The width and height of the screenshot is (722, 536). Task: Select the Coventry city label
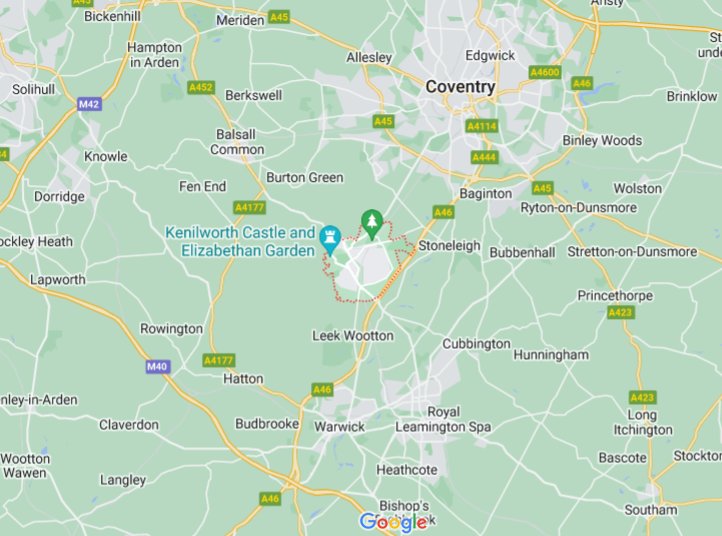(460, 87)
